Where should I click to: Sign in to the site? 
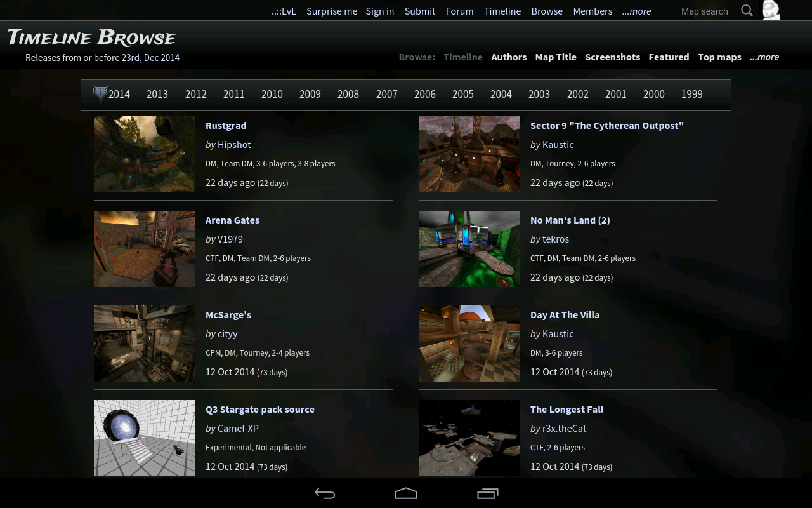379,11
